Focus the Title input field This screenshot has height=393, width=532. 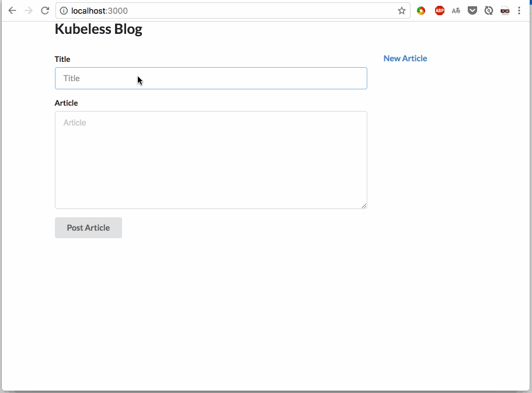point(210,78)
